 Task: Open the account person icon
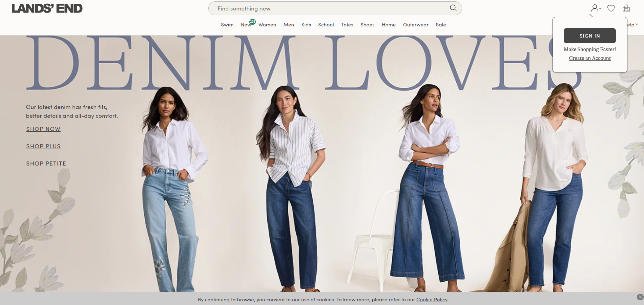[594, 8]
